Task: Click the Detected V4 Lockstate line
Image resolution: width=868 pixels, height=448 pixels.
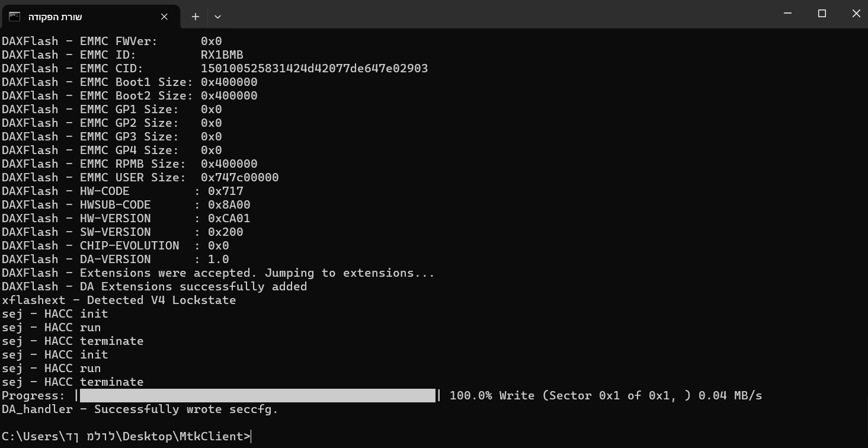Action: point(118,300)
